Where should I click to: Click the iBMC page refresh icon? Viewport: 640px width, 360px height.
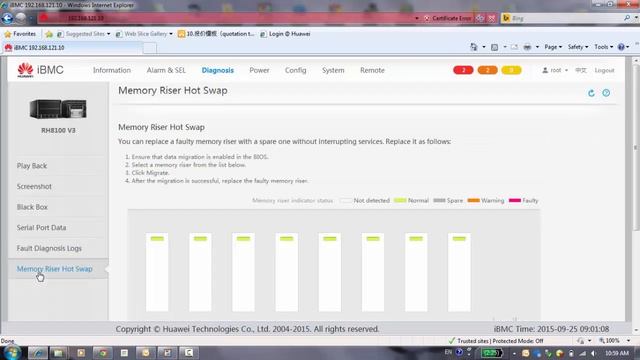[x=591, y=93]
